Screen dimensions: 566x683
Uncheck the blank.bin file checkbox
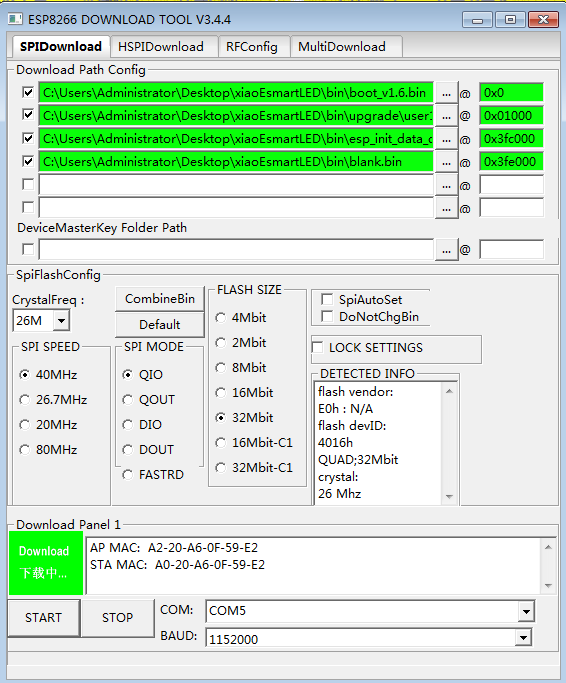click(28, 162)
